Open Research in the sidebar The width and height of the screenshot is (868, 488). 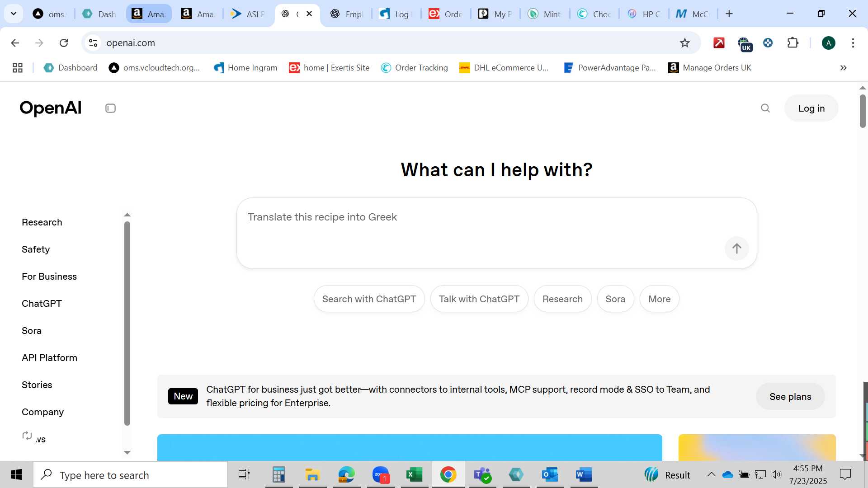(x=42, y=222)
